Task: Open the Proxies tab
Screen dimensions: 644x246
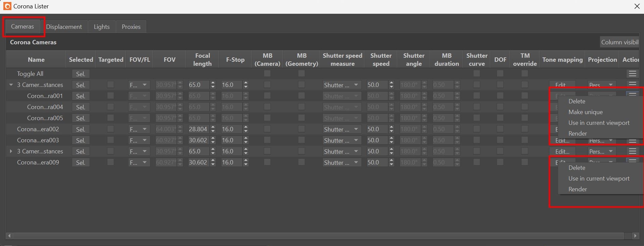Action: point(131,27)
